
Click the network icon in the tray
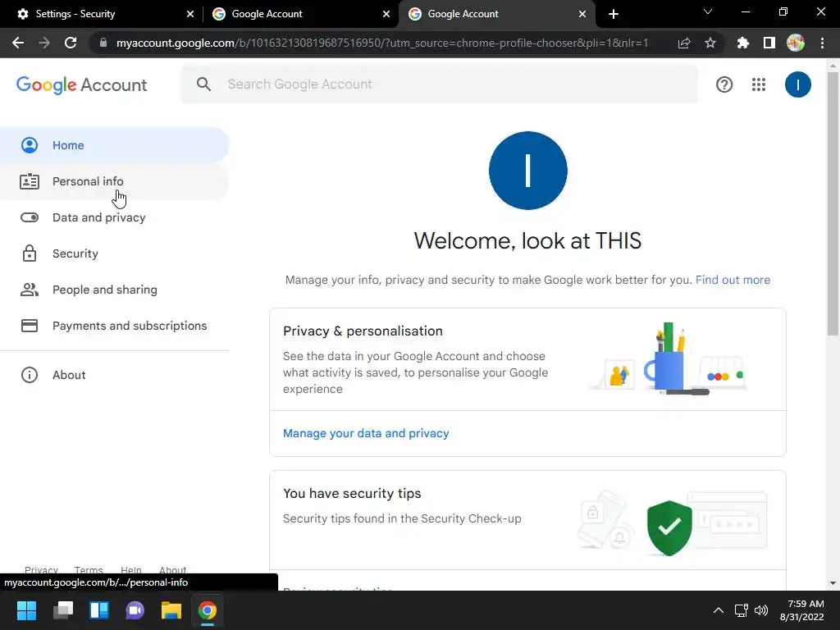click(742, 610)
